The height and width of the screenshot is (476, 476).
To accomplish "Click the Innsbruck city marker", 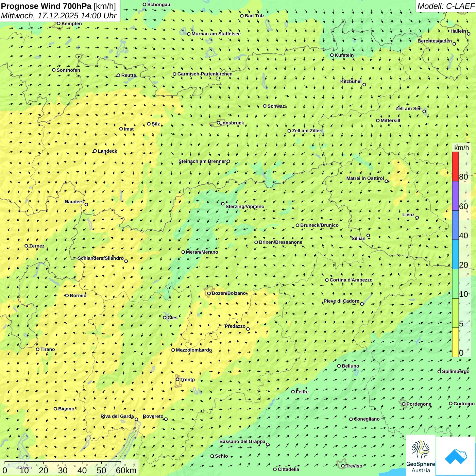I will pyautogui.click(x=219, y=123).
